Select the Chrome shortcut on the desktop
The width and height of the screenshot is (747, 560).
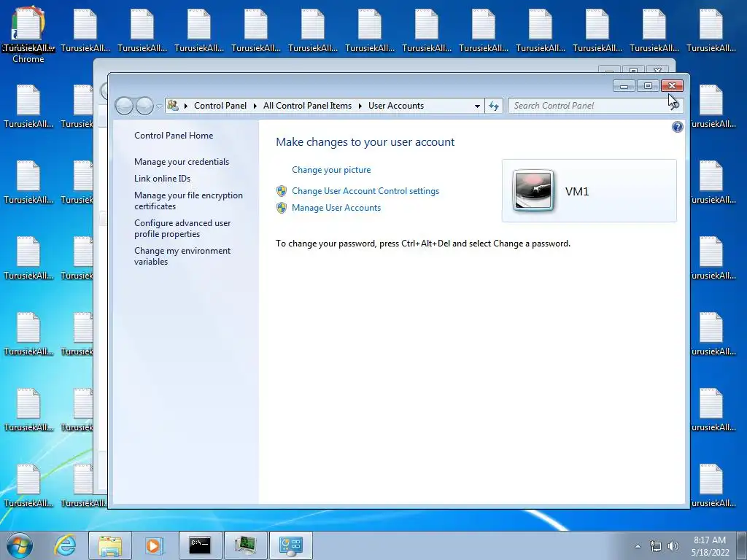(x=28, y=35)
